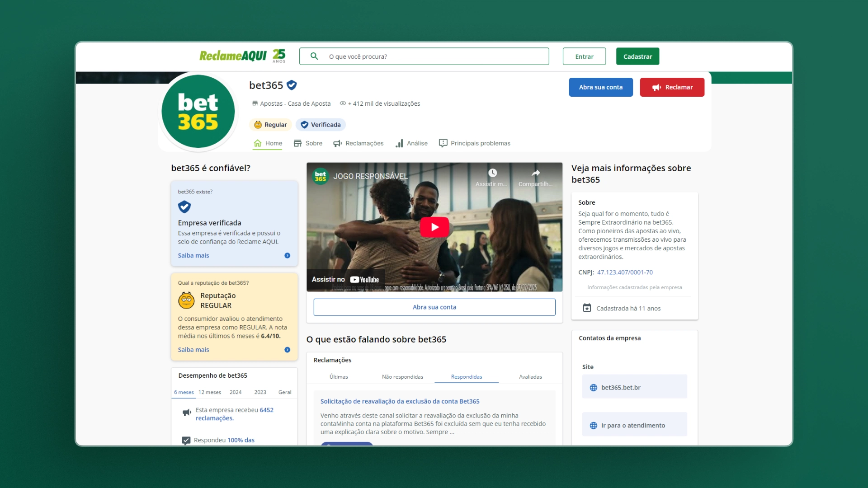Click arrow circle in Empresa verificada card
The height and width of the screenshot is (488, 868).
coord(287,255)
